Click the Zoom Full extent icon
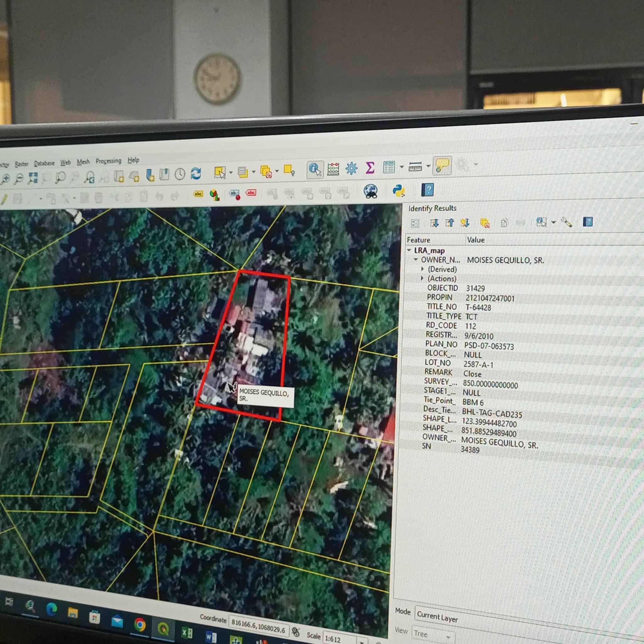This screenshot has width=644, height=644. (x=33, y=178)
